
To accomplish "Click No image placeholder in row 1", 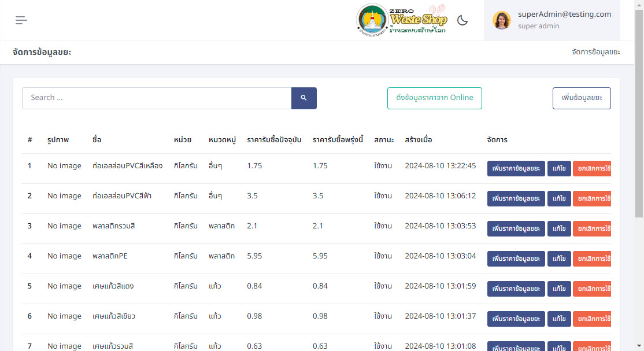I will point(64,166).
